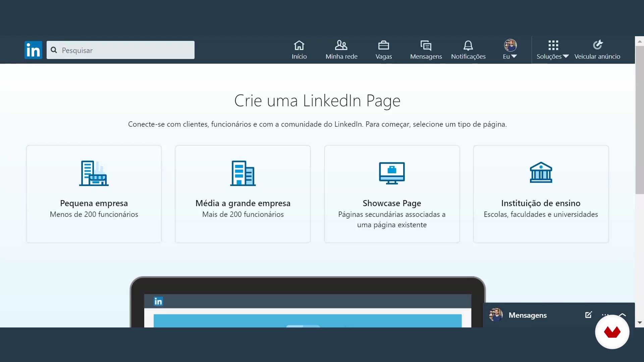Image resolution: width=644 pixels, height=362 pixels.
Task: Choose Média a grande empresa title
Action: click(x=243, y=203)
